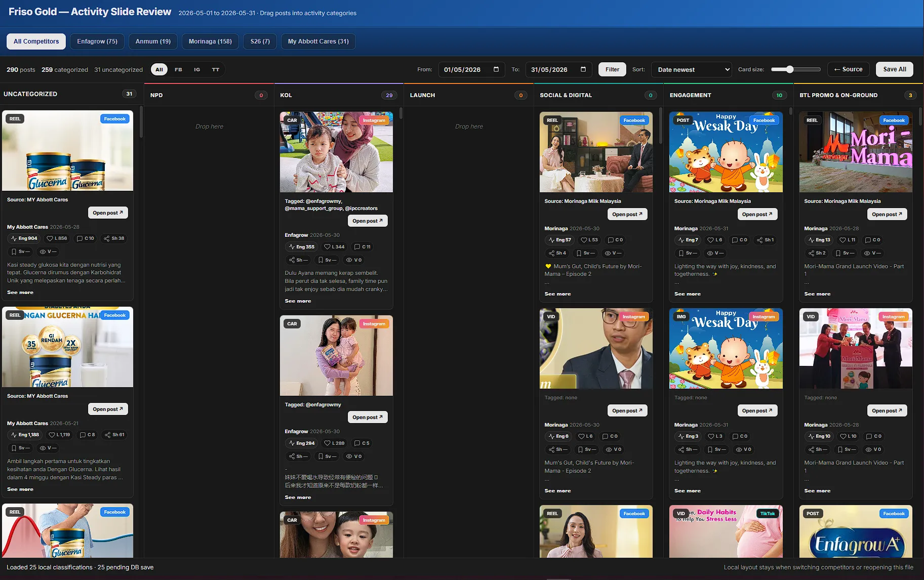Click the From date input field
This screenshot has height=580, width=924.
(471, 70)
